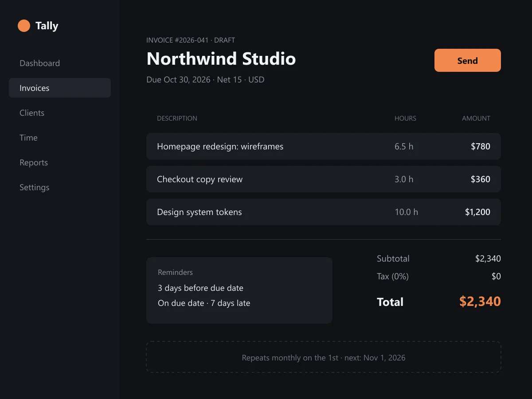Click the $0 tax value
The image size is (532, 399).
tap(496, 276)
